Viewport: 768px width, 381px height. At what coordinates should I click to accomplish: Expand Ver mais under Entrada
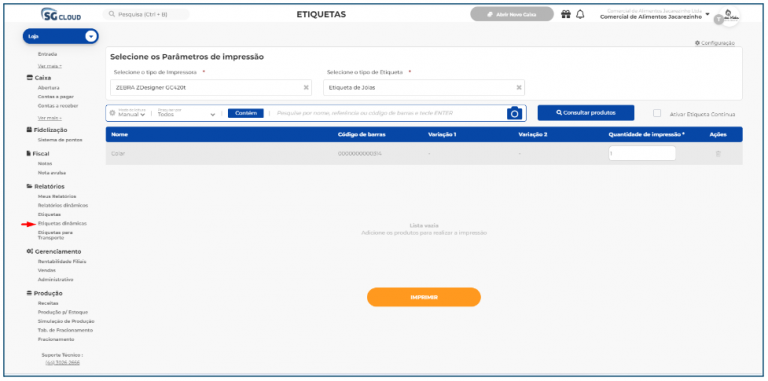point(49,66)
